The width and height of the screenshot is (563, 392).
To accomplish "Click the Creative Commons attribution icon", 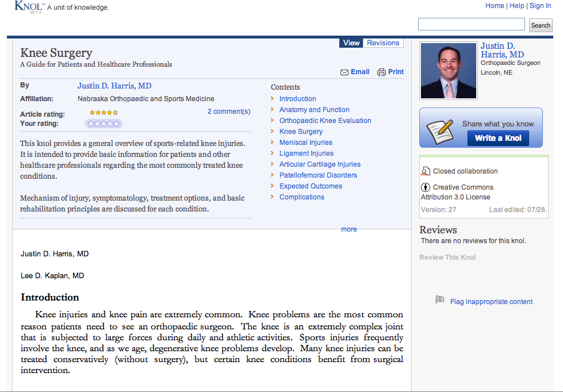I will [x=426, y=187].
